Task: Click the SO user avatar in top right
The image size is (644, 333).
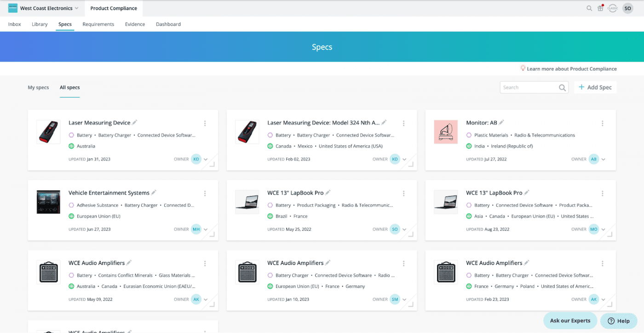Action: click(627, 8)
